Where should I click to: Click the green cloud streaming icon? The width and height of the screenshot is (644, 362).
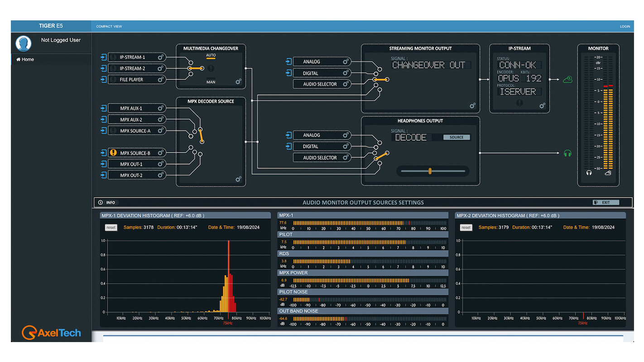click(x=567, y=80)
